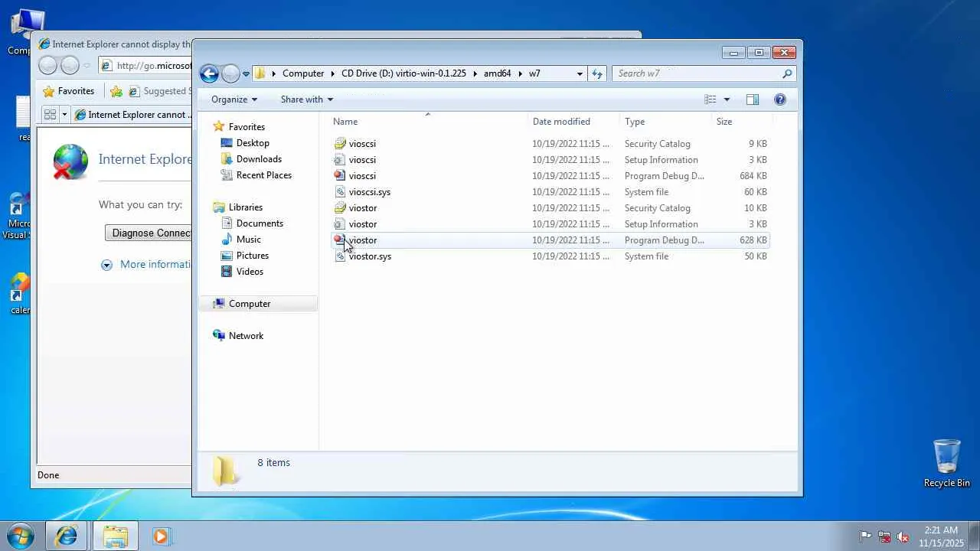Open the Recycle Bin desktop icon
Image resolution: width=980 pixels, height=551 pixels.
946,463
